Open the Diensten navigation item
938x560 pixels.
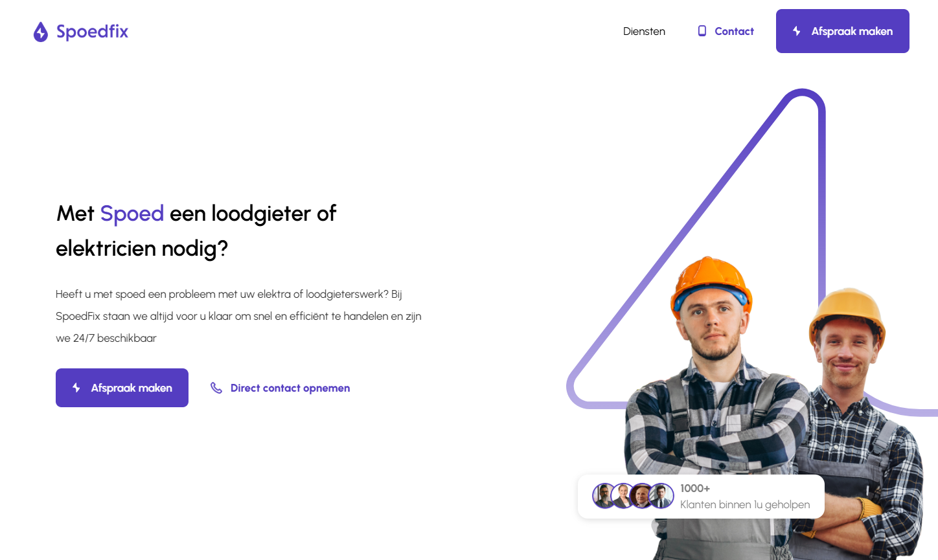tap(644, 31)
